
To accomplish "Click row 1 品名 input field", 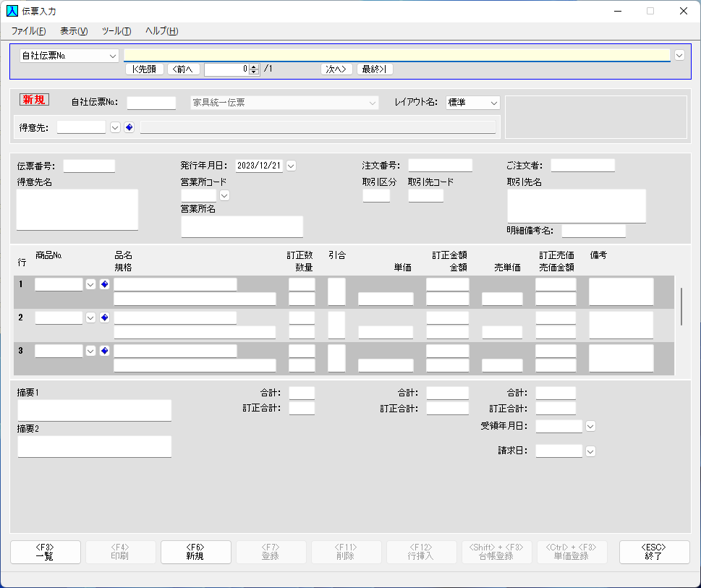I will coord(175,284).
